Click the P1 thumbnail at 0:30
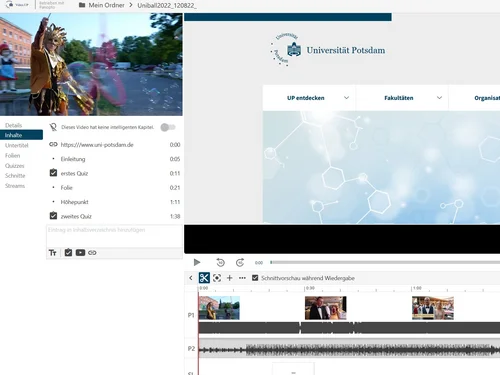The image size is (500, 375). [x=326, y=308]
